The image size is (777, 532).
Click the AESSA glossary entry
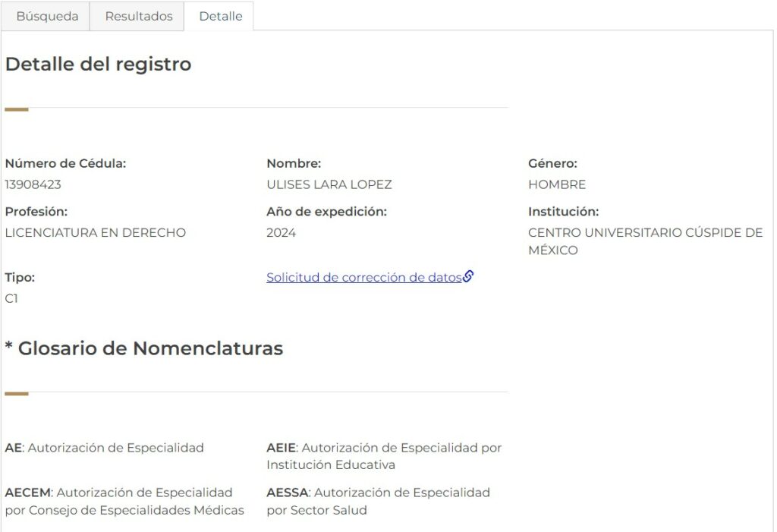pyautogui.click(x=378, y=501)
